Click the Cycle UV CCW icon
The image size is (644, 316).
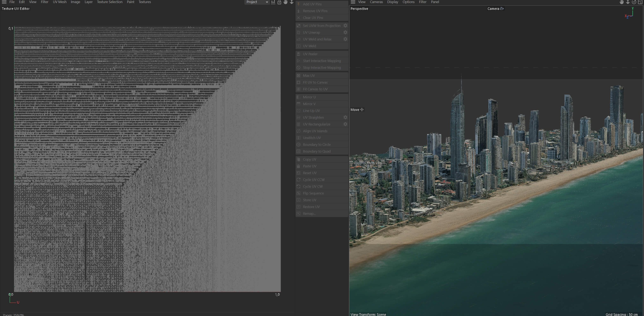point(298,179)
